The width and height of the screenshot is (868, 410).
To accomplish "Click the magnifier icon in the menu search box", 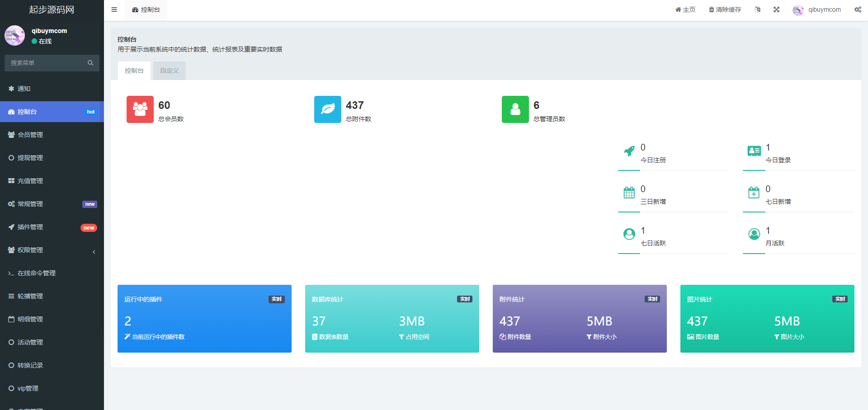I will pos(90,63).
